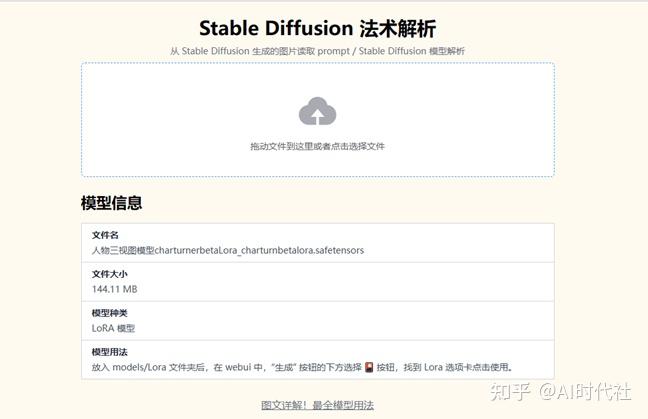The width and height of the screenshot is (648, 419).
Task: Click the 文件名 label row
Action: 317,243
